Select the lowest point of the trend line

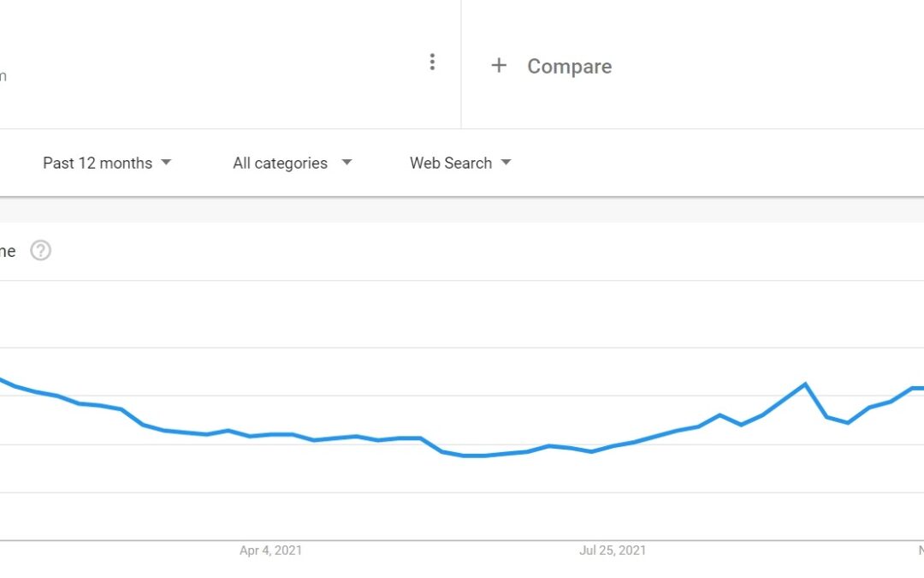click(x=474, y=456)
